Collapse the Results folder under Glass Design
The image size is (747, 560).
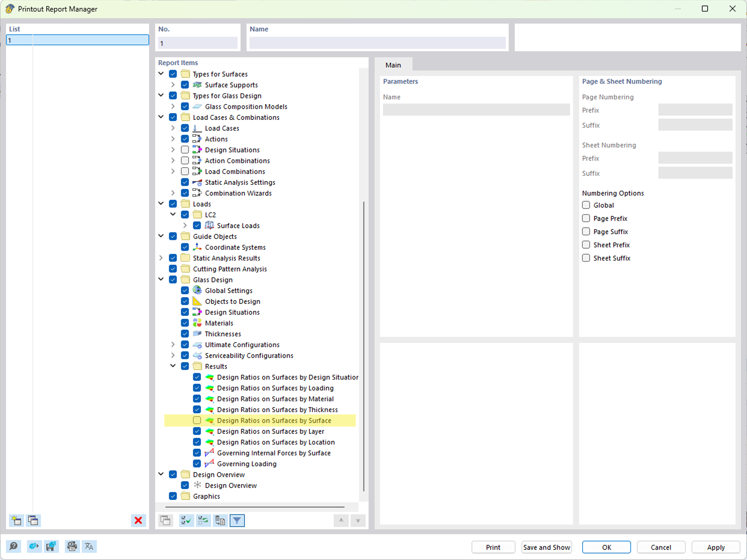(173, 366)
